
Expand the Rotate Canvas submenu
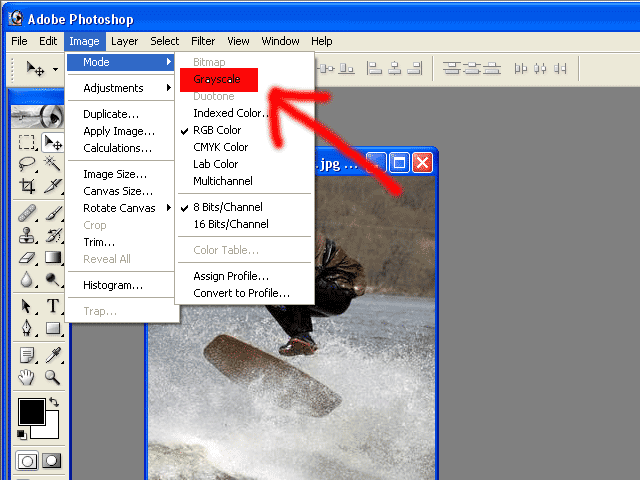coord(120,208)
